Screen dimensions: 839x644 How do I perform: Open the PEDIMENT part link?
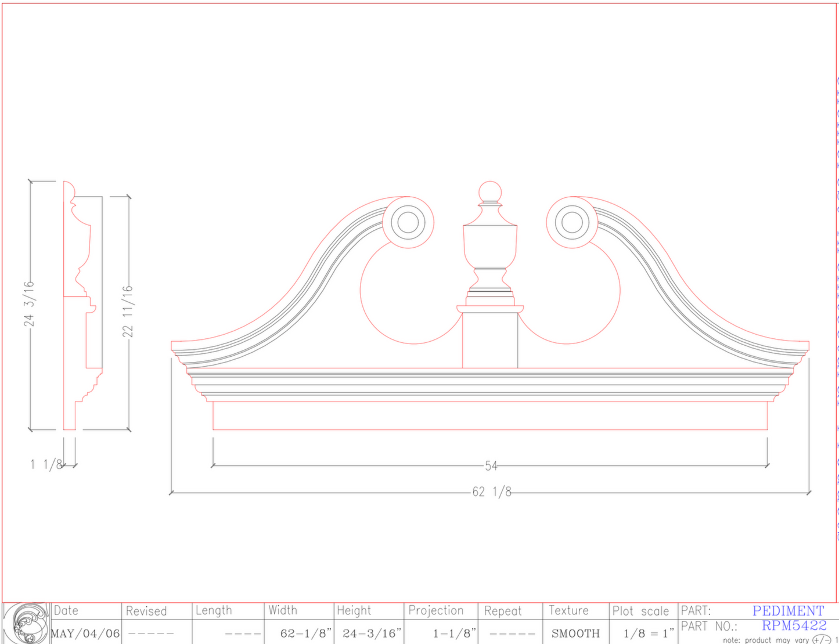[789, 610]
